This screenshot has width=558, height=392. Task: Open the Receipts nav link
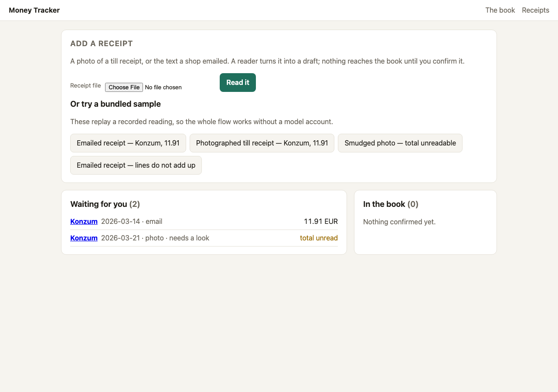click(535, 10)
